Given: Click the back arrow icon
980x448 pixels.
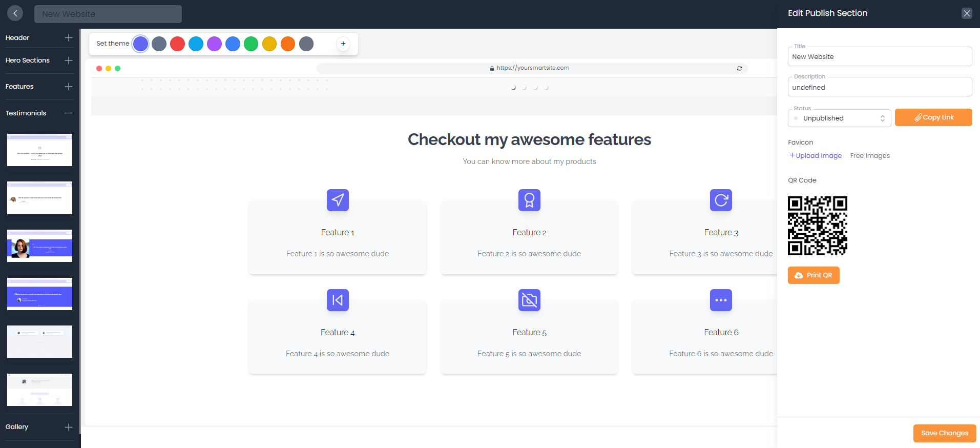Looking at the screenshot, I should tap(15, 14).
